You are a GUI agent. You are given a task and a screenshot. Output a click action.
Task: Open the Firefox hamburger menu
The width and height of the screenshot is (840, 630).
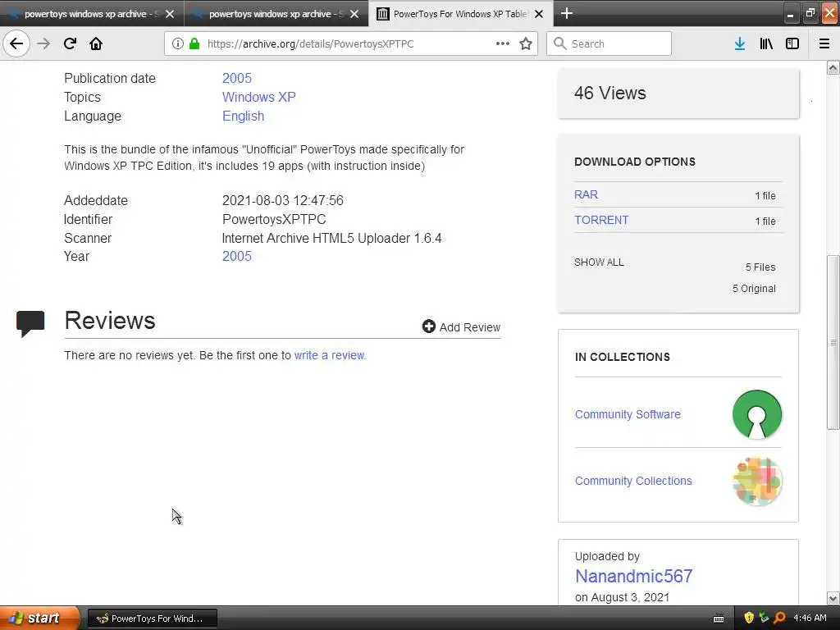click(x=824, y=43)
